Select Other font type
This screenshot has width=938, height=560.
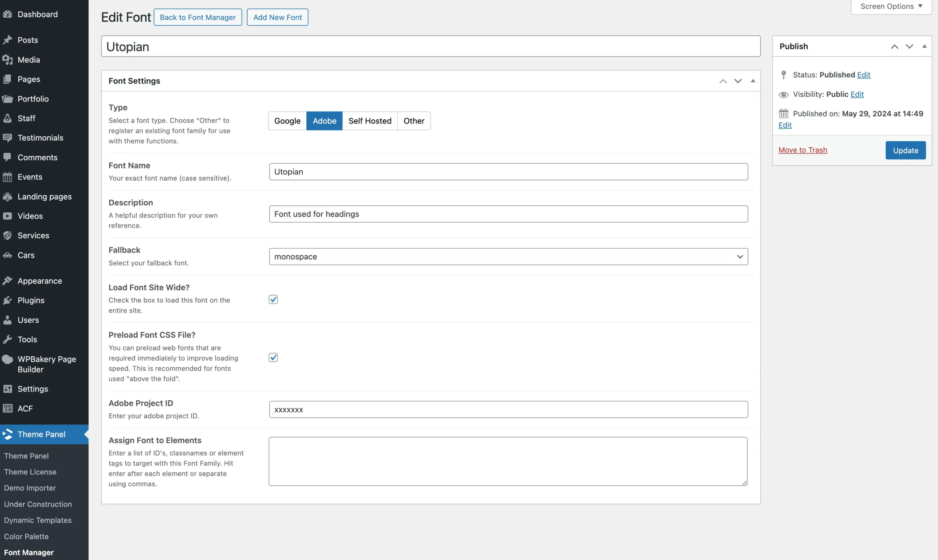coord(414,121)
